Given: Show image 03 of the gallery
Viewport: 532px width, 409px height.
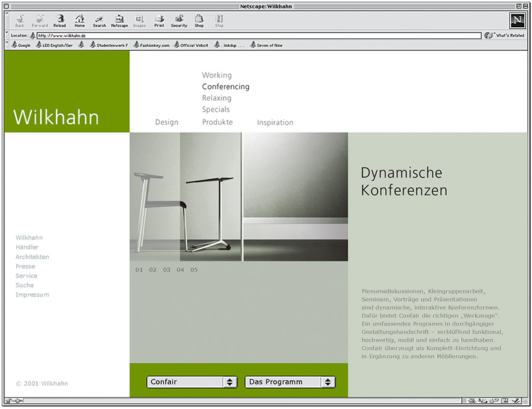Looking at the screenshot, I should [166, 270].
